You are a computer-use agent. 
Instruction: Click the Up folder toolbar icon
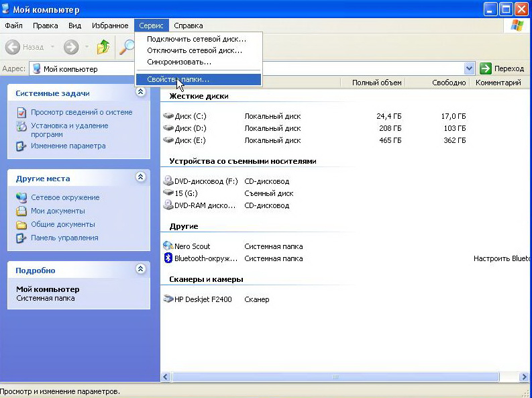[103, 47]
